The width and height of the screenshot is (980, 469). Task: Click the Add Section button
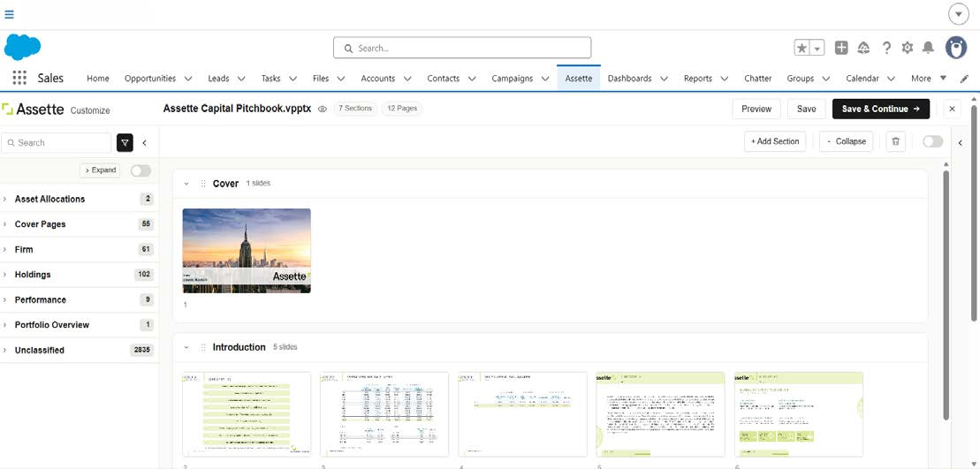point(775,141)
